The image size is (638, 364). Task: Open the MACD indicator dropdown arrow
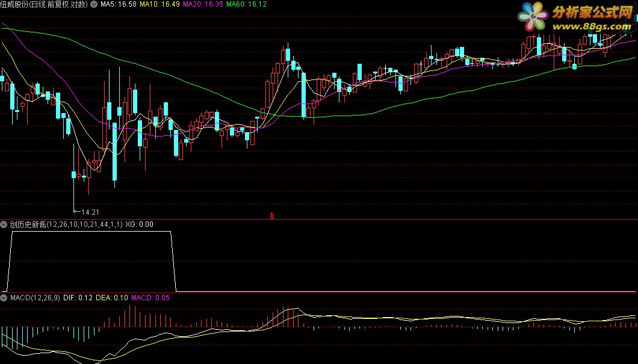[4, 298]
